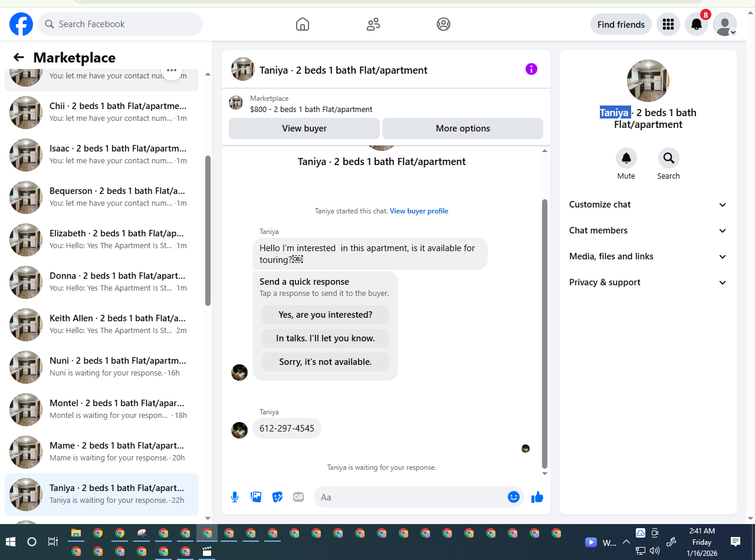
Task: Open the Chii conversation
Action: coord(101,113)
